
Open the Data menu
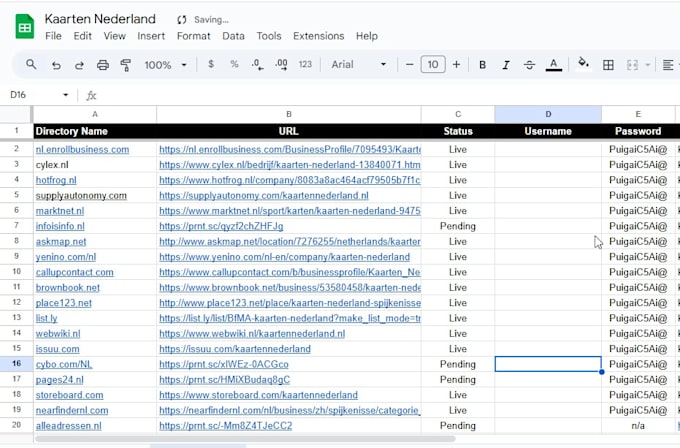pos(233,36)
